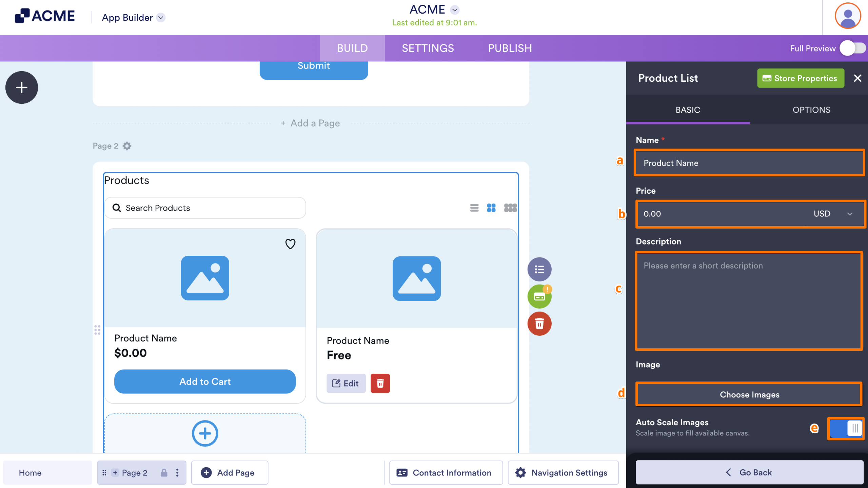Edit the second product
The height and width of the screenshot is (488, 868).
pyautogui.click(x=346, y=383)
